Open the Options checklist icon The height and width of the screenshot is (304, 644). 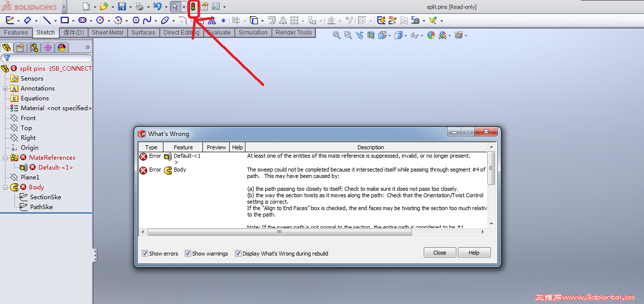(216, 7)
